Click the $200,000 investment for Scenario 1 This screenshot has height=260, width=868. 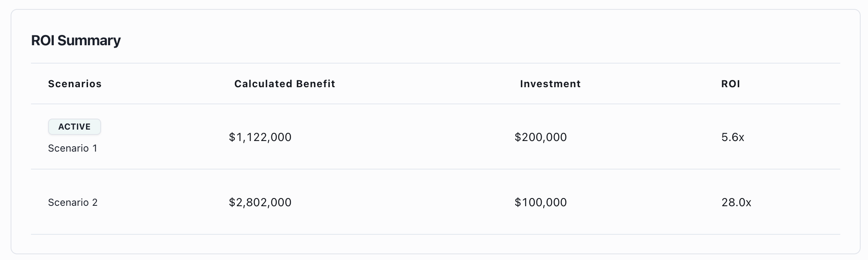pyautogui.click(x=540, y=137)
